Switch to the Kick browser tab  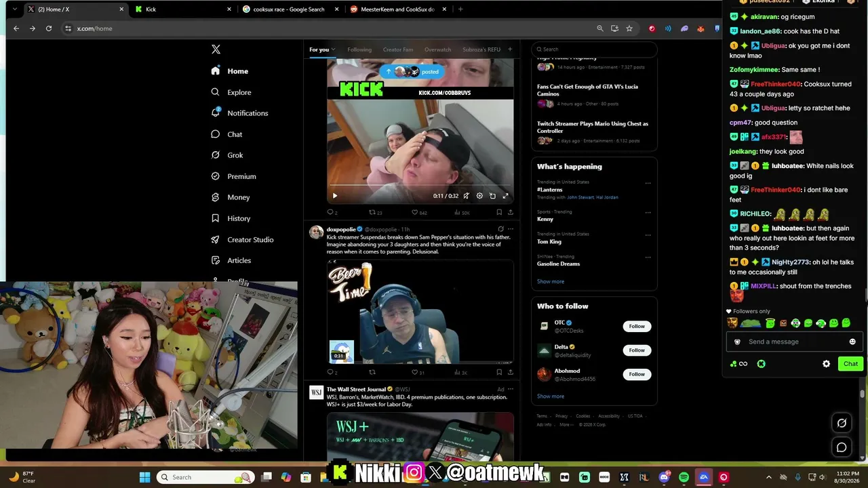[183, 9]
